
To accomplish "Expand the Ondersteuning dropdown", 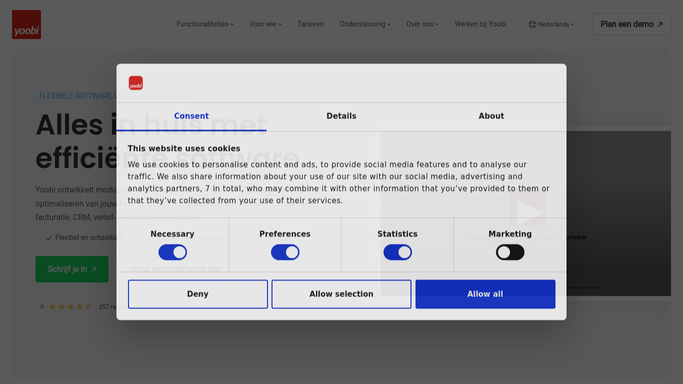I will 365,24.
